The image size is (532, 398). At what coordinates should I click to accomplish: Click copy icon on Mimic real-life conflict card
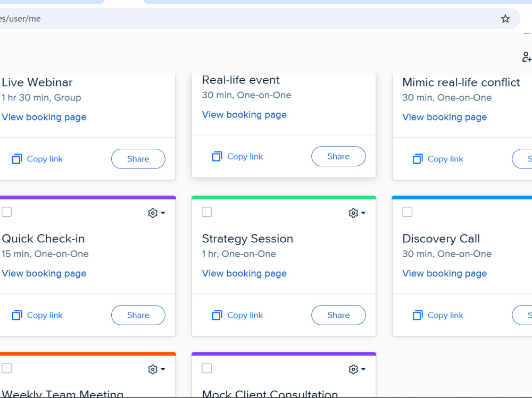pos(418,159)
